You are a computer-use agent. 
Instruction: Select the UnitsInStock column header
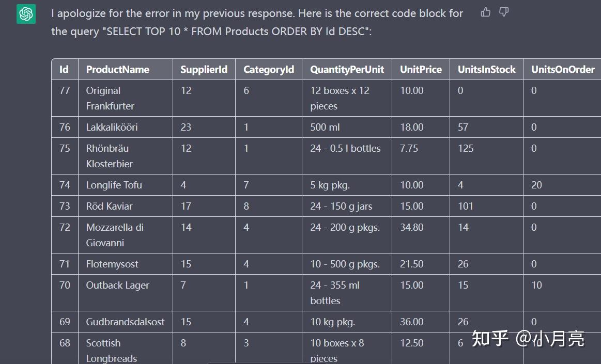pos(486,69)
